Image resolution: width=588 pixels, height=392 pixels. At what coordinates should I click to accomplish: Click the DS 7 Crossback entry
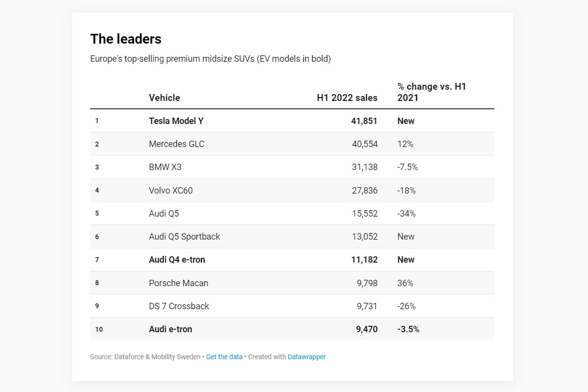click(179, 306)
